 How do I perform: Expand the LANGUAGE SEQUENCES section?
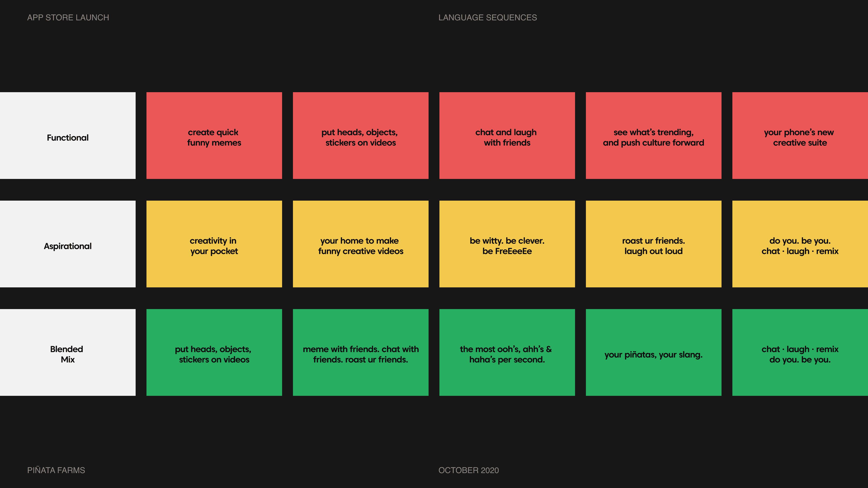pyautogui.click(x=488, y=17)
